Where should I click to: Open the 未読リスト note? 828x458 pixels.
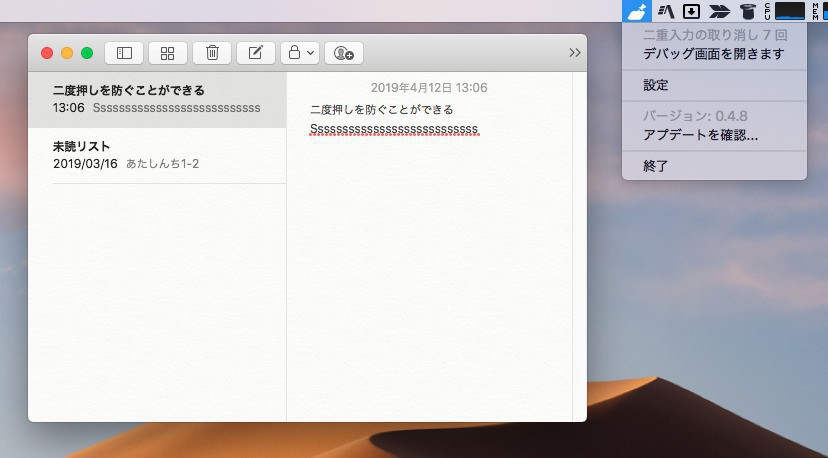pos(157,155)
